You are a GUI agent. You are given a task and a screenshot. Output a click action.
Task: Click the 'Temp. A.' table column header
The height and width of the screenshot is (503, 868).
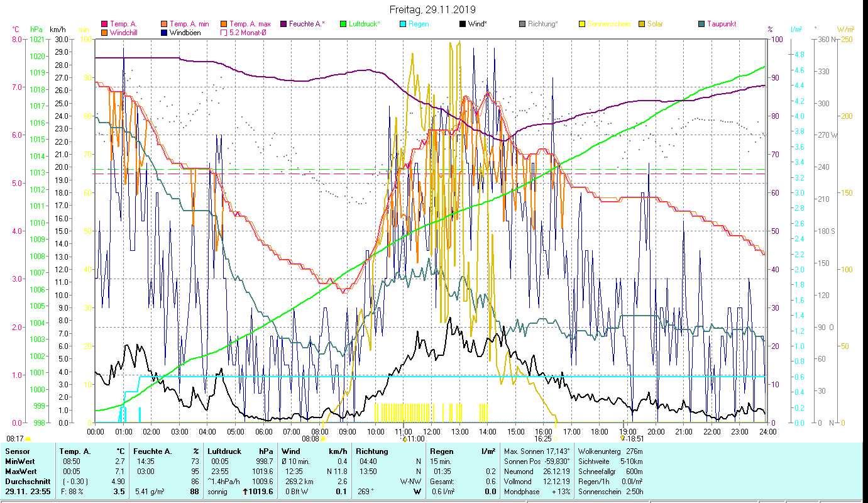(x=75, y=451)
